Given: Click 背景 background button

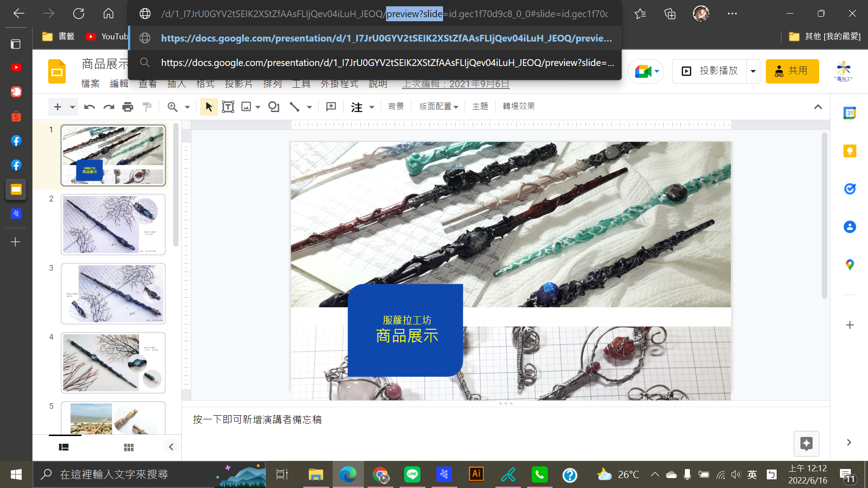Looking at the screenshot, I should pyautogui.click(x=396, y=107).
